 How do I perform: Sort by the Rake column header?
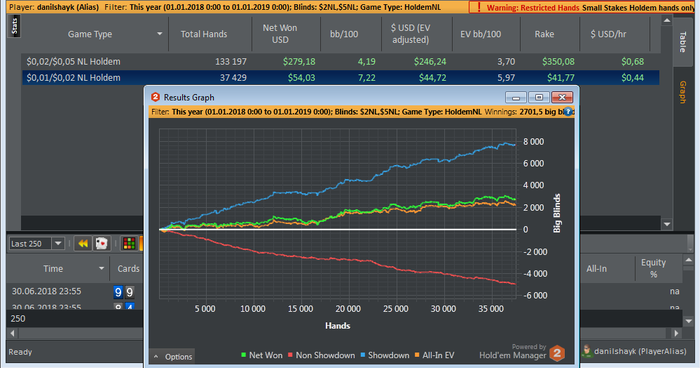(544, 34)
